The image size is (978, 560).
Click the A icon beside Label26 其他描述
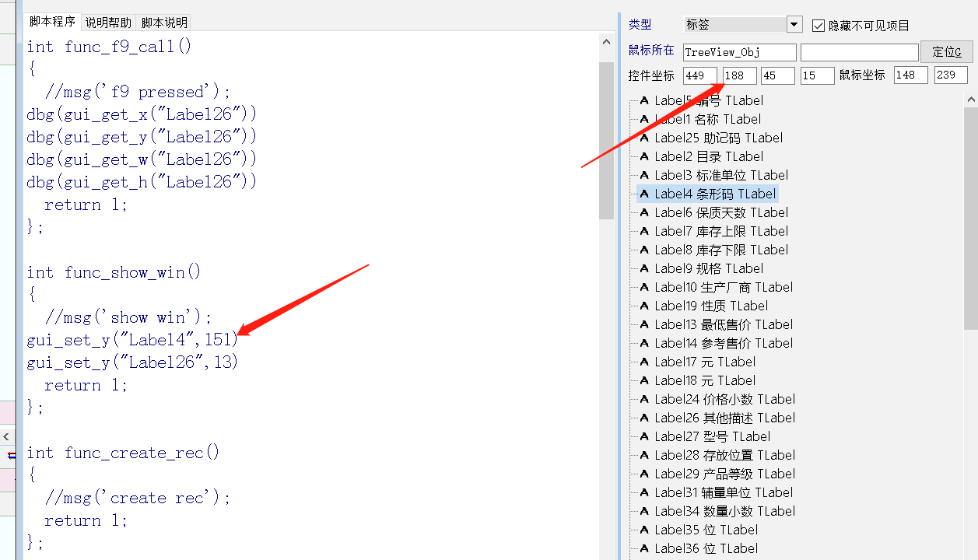644,418
